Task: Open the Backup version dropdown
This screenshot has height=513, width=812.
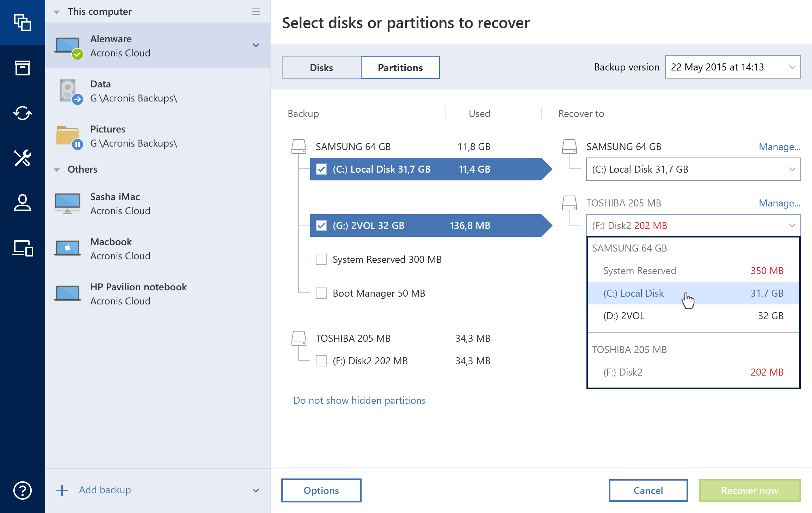Action: (733, 67)
